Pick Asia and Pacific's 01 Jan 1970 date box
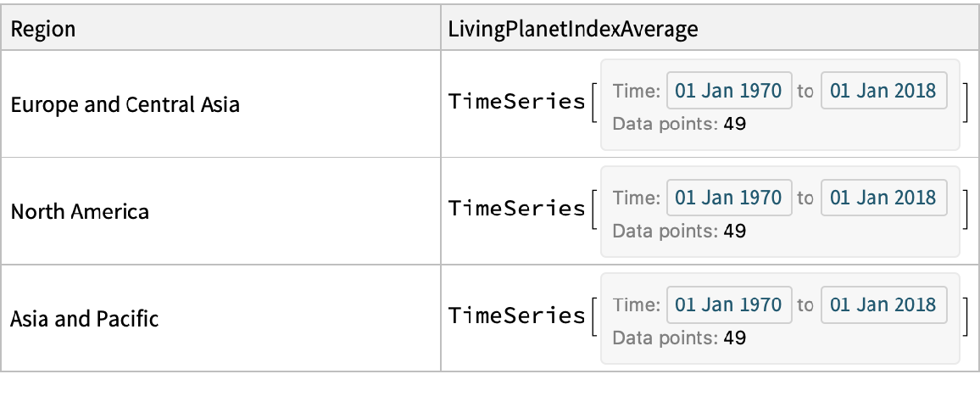This screenshot has width=980, height=402. coord(729,305)
